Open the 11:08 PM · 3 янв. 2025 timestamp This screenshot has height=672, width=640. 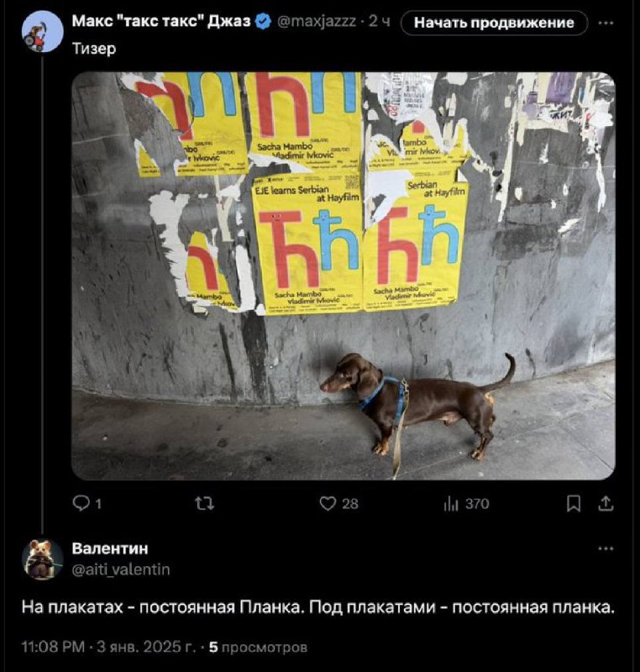click(108, 647)
